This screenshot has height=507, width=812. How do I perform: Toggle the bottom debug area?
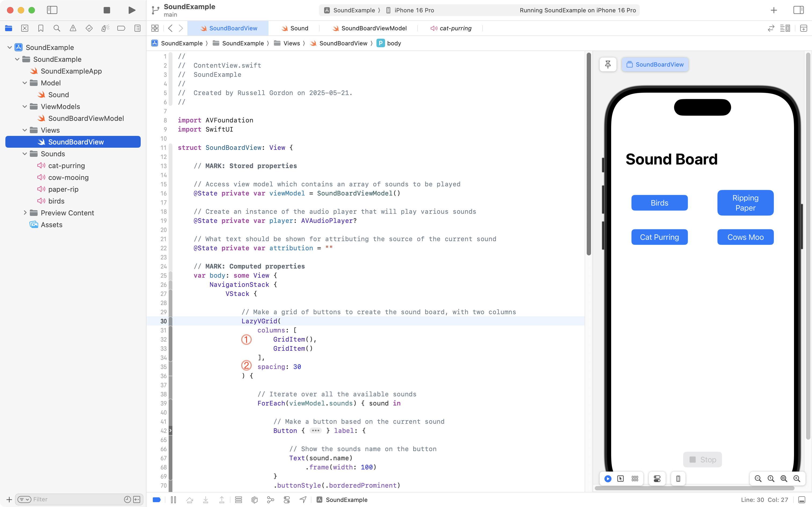(802, 500)
